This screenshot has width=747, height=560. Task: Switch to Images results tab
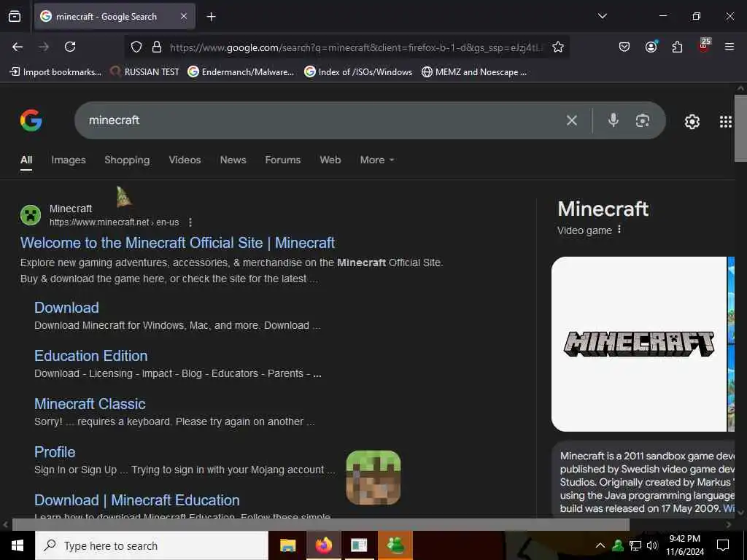pos(69,160)
